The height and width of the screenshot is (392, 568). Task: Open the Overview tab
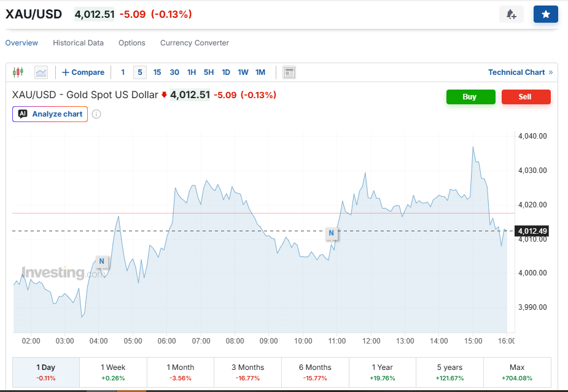21,43
